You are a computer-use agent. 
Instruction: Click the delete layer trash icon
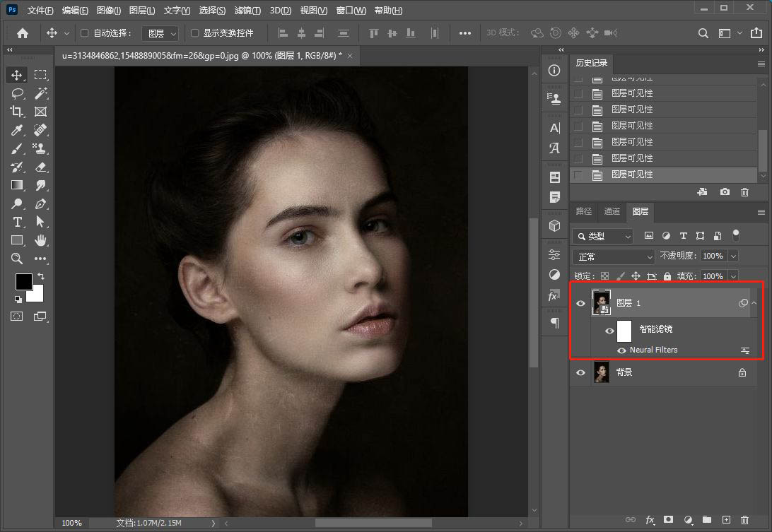point(744,520)
